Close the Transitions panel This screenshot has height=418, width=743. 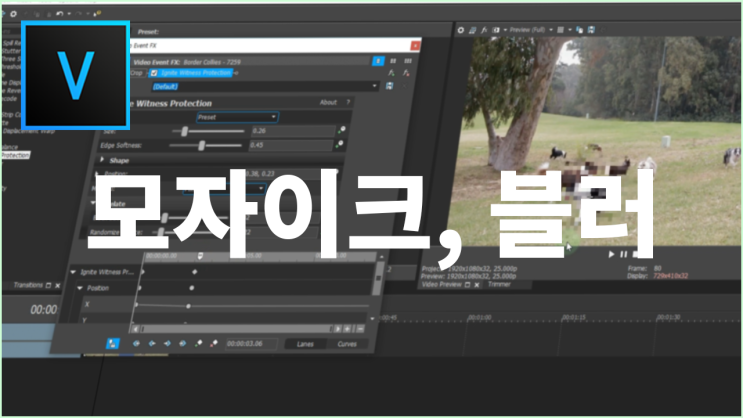click(57, 285)
